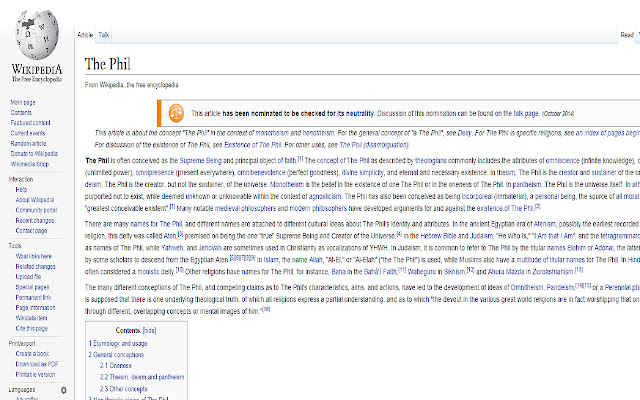Open the medieval philosophers link
Image resolution: width=640 pixels, height=400 pixels.
coord(245,208)
